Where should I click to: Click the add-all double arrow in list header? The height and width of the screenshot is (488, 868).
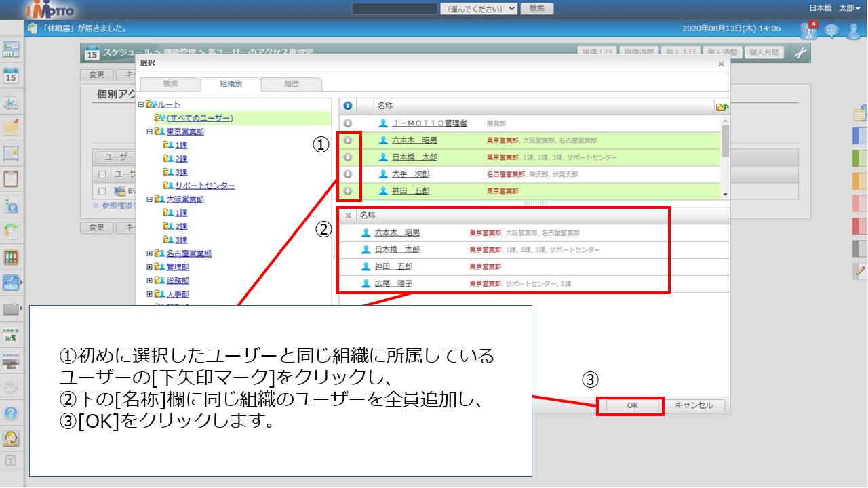point(348,106)
